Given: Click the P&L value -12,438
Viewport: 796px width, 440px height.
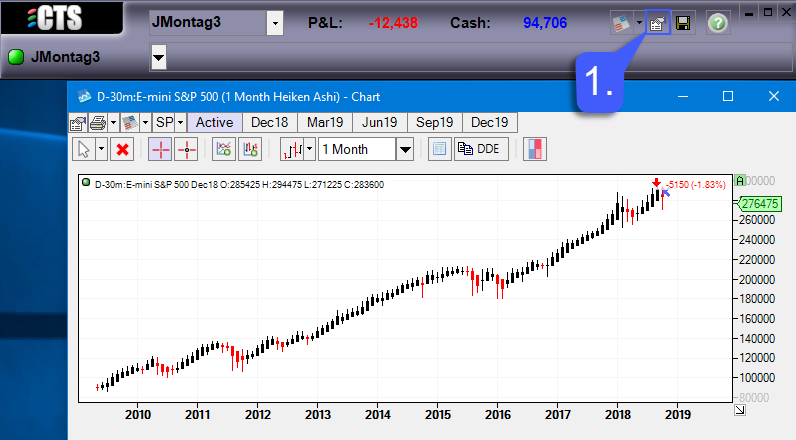Looking at the screenshot, I should (x=393, y=23).
